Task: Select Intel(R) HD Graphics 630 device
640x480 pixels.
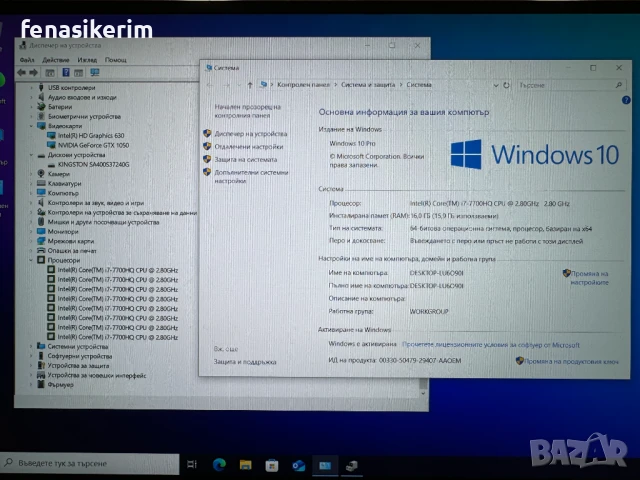Action: pos(91,136)
